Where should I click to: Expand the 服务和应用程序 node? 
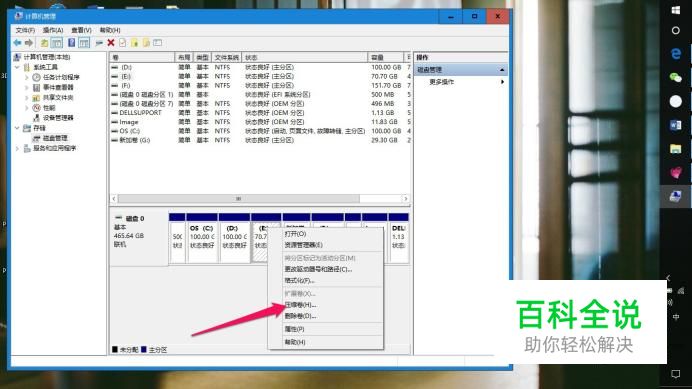click(17, 148)
